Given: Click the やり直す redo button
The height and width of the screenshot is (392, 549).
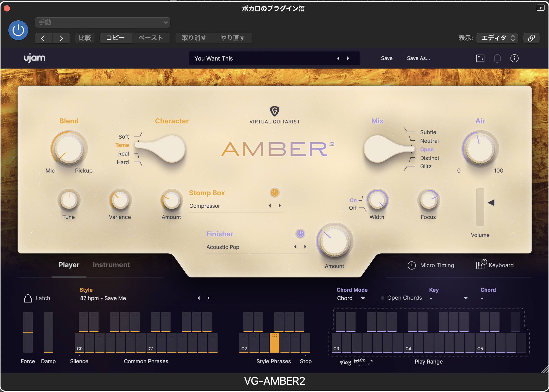Looking at the screenshot, I should [233, 38].
